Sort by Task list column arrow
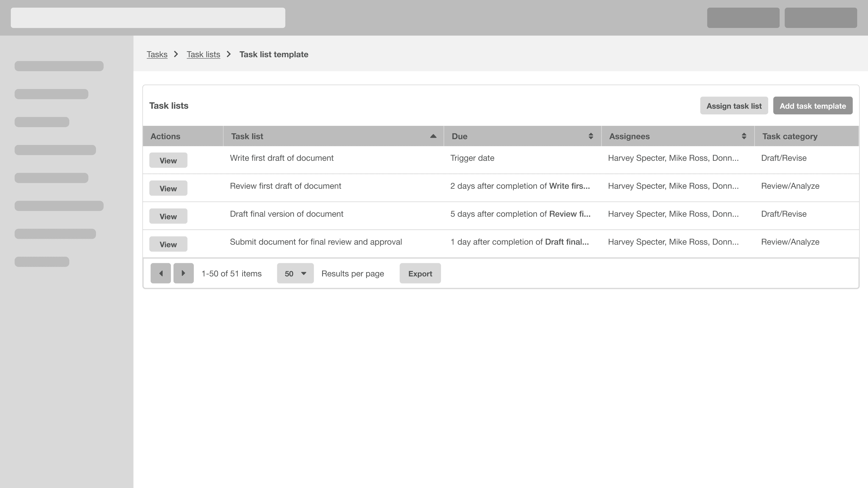This screenshot has height=488, width=868. [433, 136]
